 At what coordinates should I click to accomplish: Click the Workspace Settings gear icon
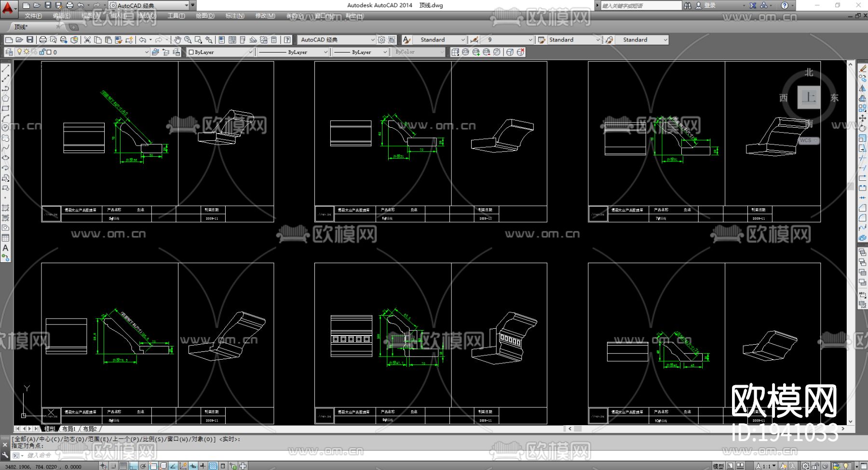(381, 40)
